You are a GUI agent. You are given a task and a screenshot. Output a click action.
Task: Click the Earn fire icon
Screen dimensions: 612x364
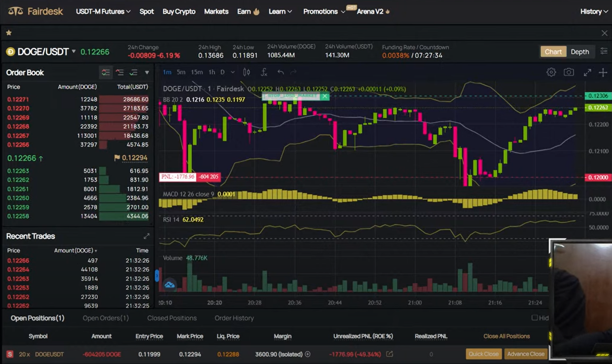(x=256, y=12)
